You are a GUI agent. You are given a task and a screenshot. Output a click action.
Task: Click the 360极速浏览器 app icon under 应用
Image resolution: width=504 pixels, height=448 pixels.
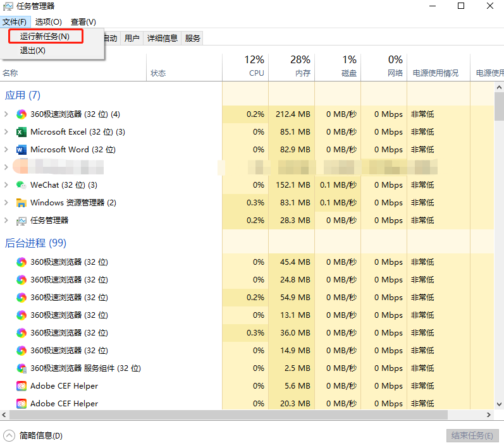coord(22,114)
